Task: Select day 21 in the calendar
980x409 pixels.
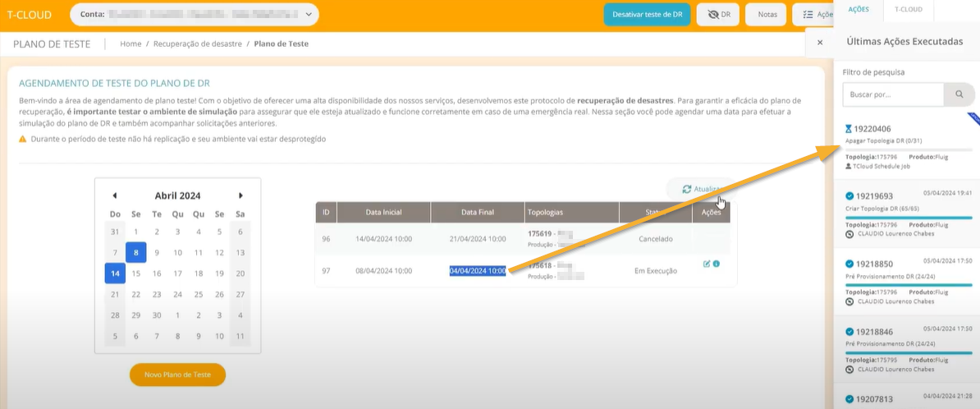Action: coord(115,294)
